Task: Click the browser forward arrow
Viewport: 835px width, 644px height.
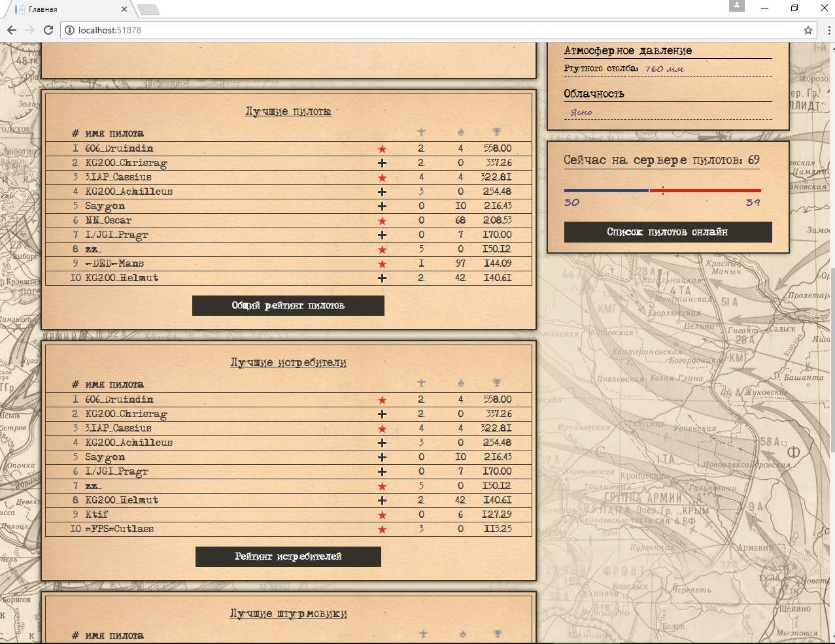Action: [30, 30]
